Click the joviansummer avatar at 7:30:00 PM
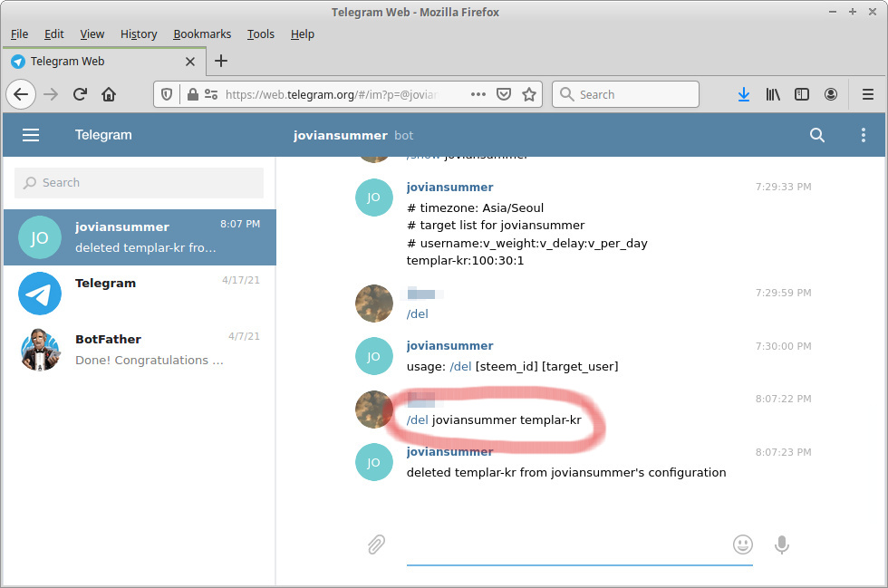Viewport: 888px width, 588px height. click(373, 356)
